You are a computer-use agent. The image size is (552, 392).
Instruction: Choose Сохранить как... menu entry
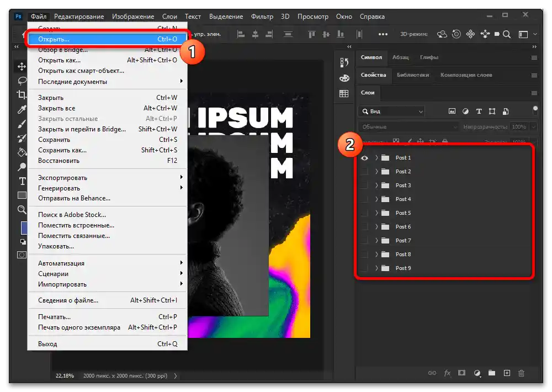tap(108, 150)
